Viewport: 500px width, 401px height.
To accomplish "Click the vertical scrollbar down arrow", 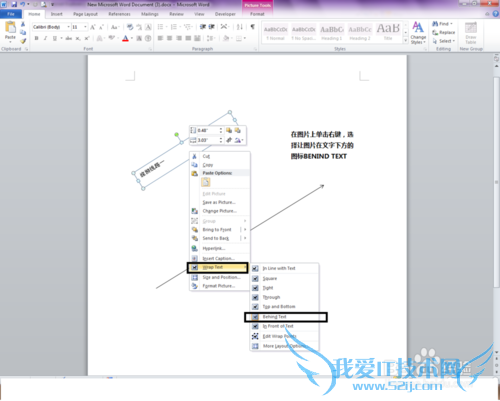I will click(x=496, y=352).
